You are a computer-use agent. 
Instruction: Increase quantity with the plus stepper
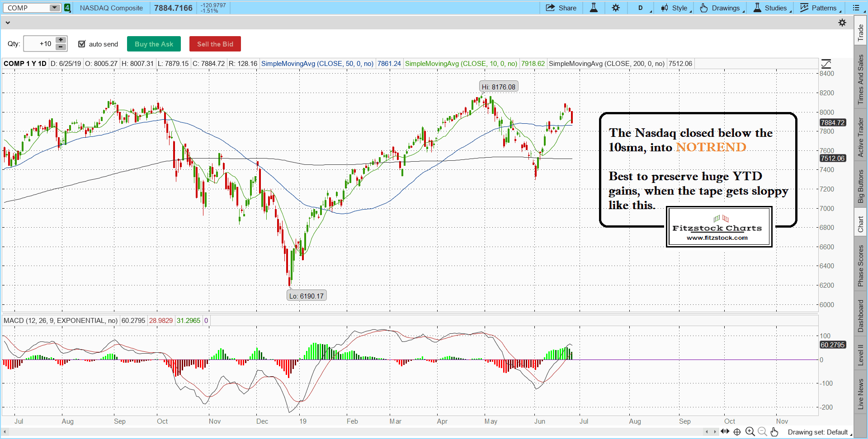[61, 40]
